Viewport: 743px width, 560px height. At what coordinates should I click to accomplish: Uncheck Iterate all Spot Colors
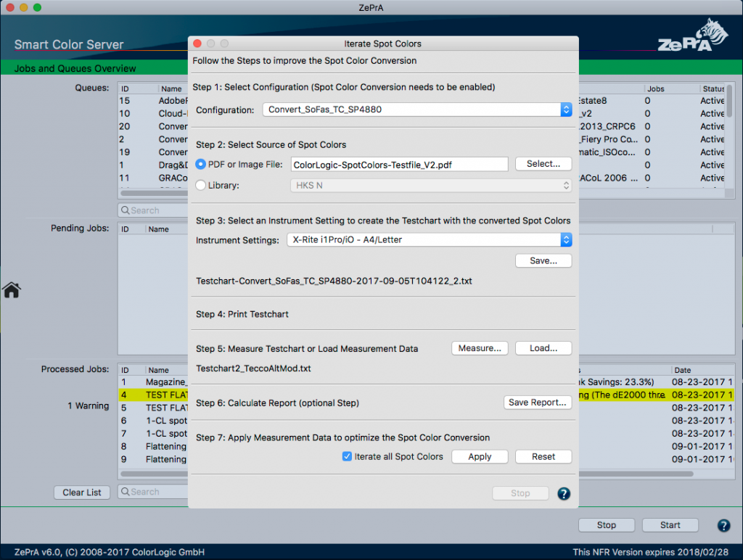pos(347,456)
